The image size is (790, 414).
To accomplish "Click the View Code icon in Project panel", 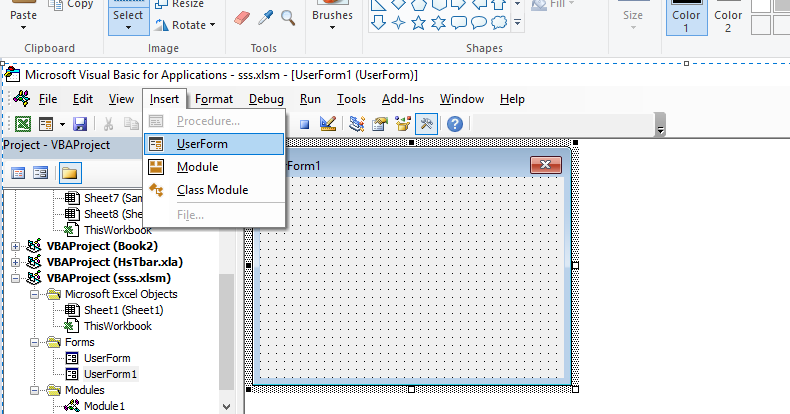I will tap(18, 173).
